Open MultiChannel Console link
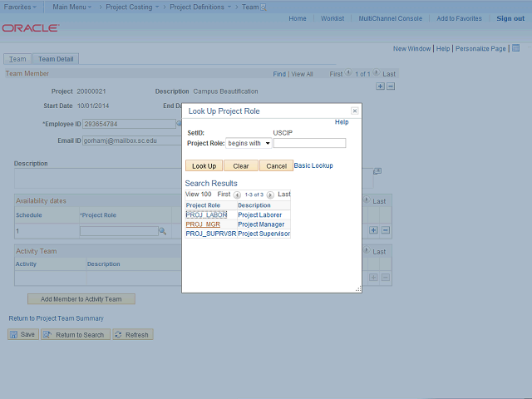The height and width of the screenshot is (399, 532). pos(391,18)
